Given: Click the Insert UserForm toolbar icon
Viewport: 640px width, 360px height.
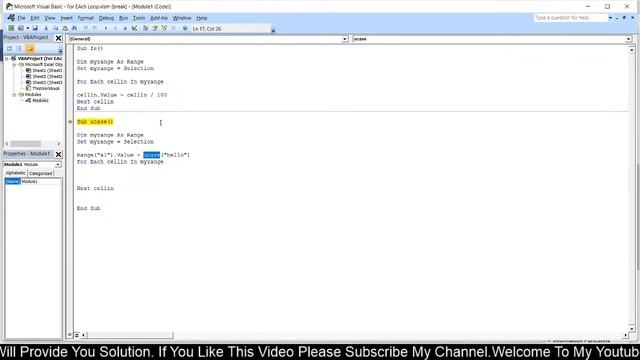Looking at the screenshot, I should (x=20, y=28).
